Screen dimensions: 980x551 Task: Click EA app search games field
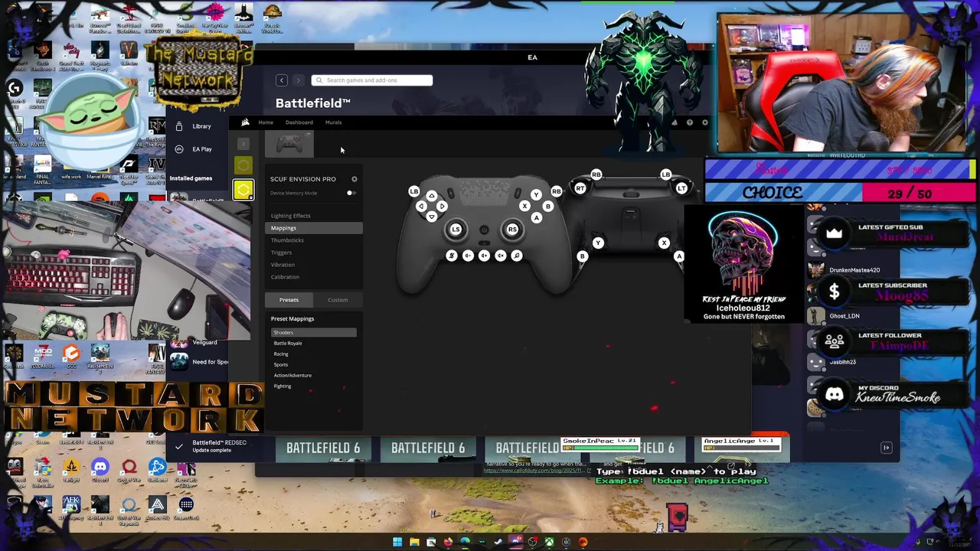(372, 80)
